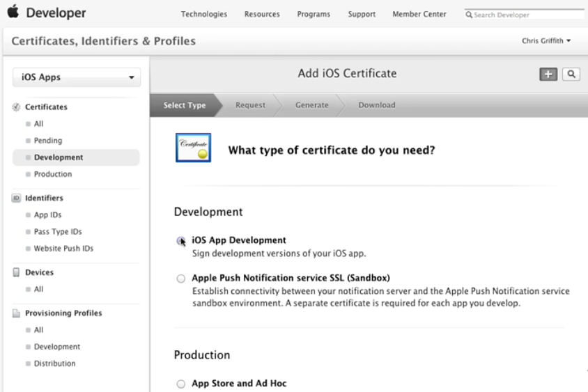Open All under Certificates
The height and width of the screenshot is (392, 588).
coord(38,124)
